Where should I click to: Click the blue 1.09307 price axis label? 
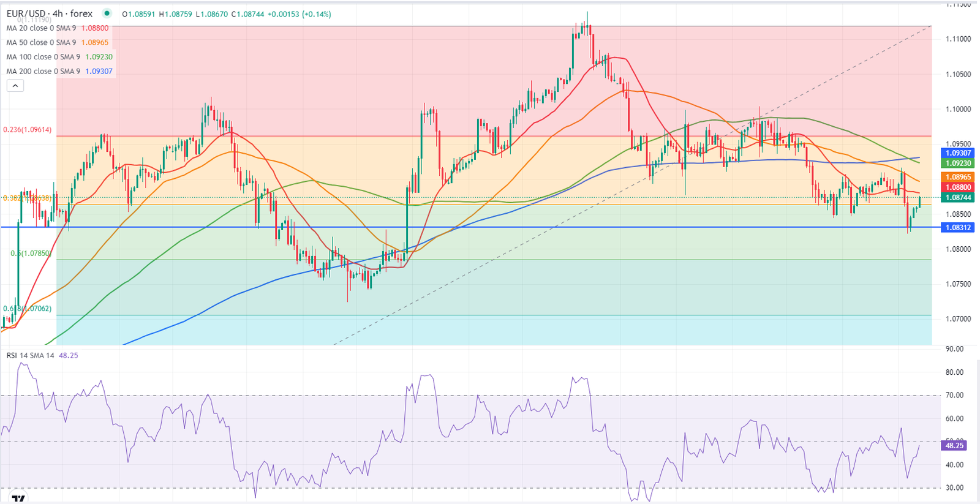click(x=958, y=153)
